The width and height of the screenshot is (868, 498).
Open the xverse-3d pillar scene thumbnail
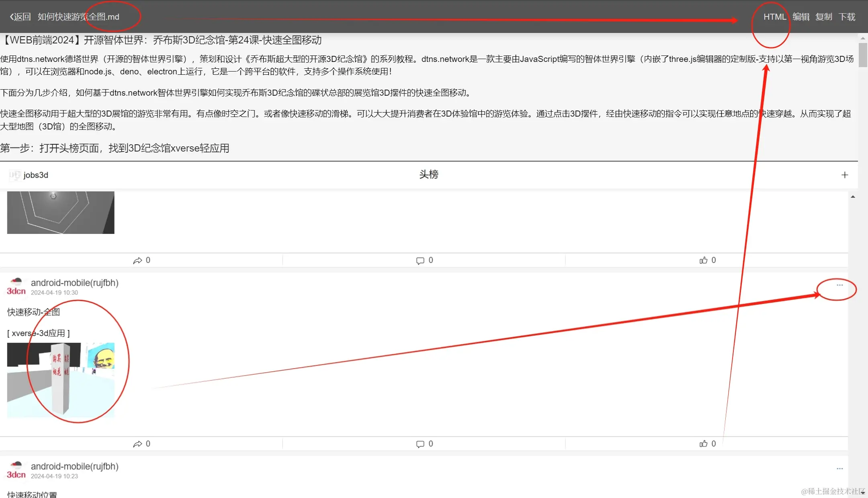tap(61, 380)
